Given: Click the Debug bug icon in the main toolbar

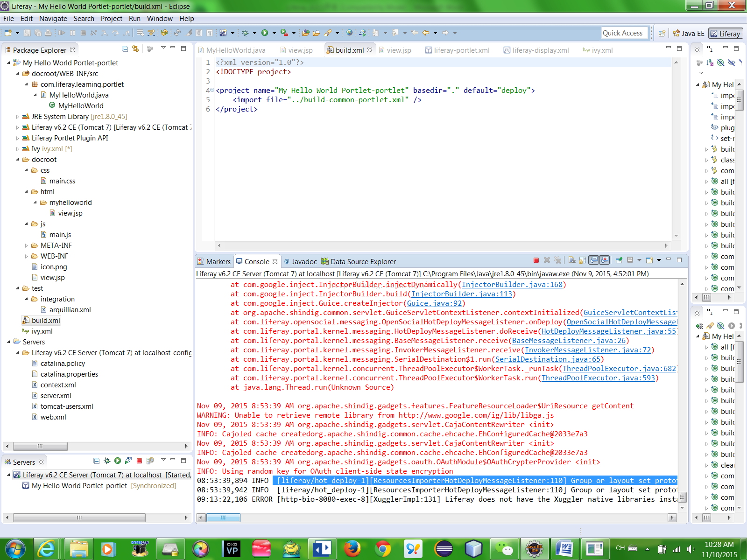Looking at the screenshot, I should [245, 33].
